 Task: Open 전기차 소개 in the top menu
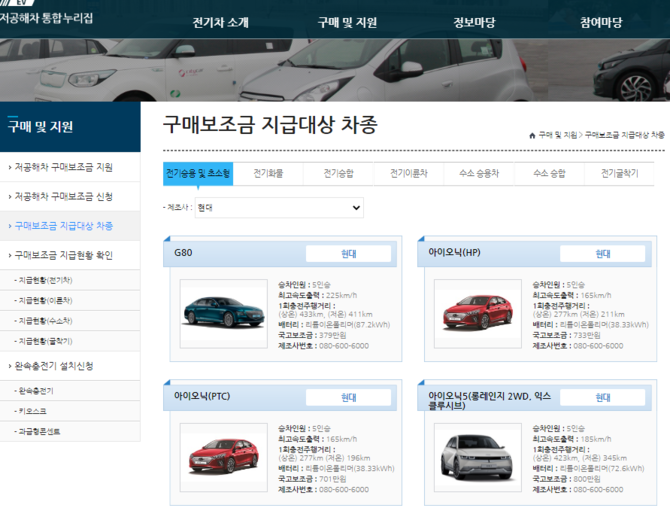pyautogui.click(x=220, y=22)
